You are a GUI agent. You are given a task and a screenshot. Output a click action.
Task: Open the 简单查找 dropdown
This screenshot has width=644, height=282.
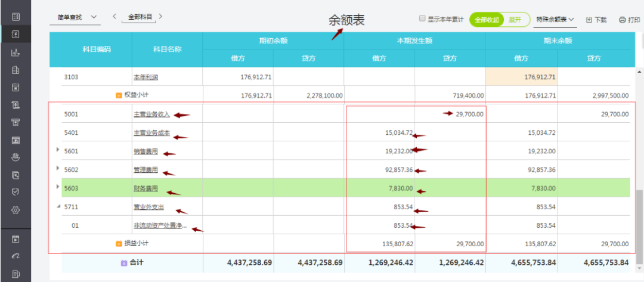[x=75, y=17]
